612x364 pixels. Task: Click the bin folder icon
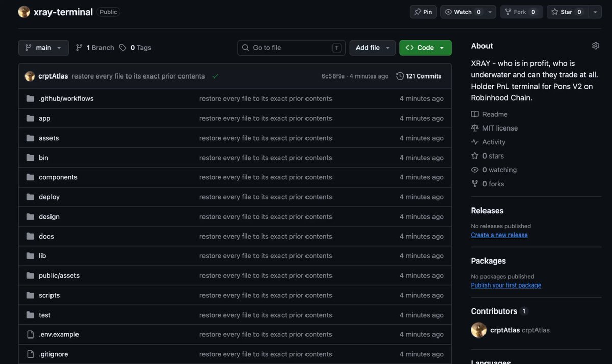(x=30, y=158)
